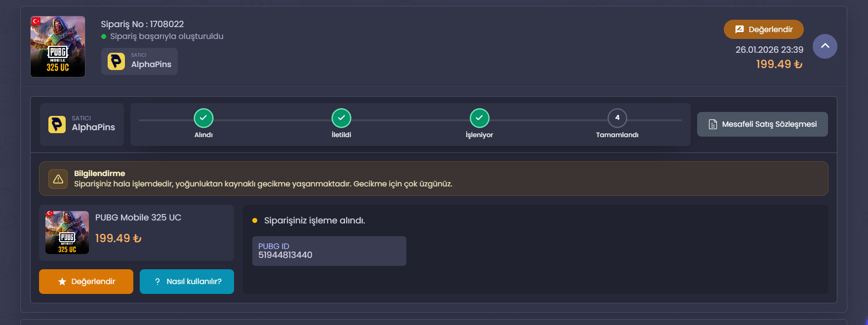This screenshot has width=868, height=325.
Task: Open Mesafeli Satış Sözleşmesi document
Action: [x=762, y=124]
